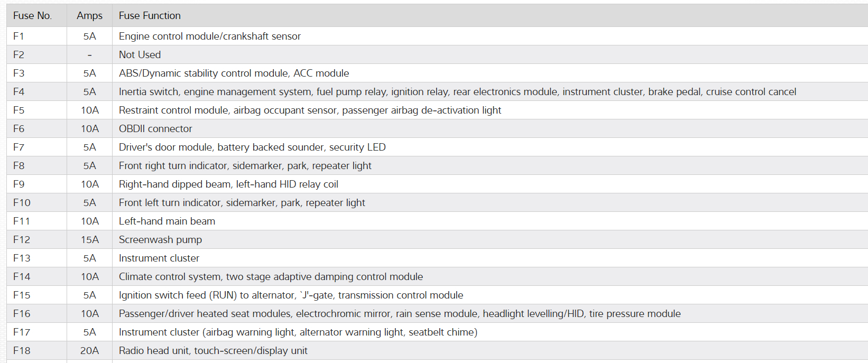
Task: Select the Not Used function cell
Action: click(140, 55)
